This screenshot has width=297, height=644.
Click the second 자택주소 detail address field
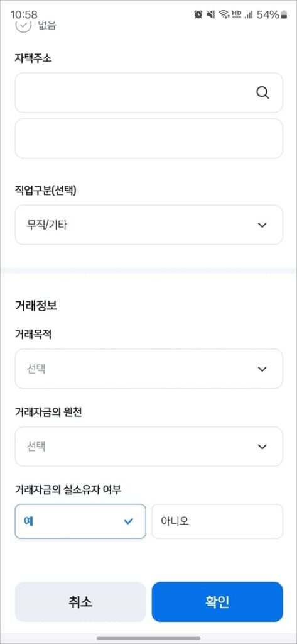click(149, 139)
